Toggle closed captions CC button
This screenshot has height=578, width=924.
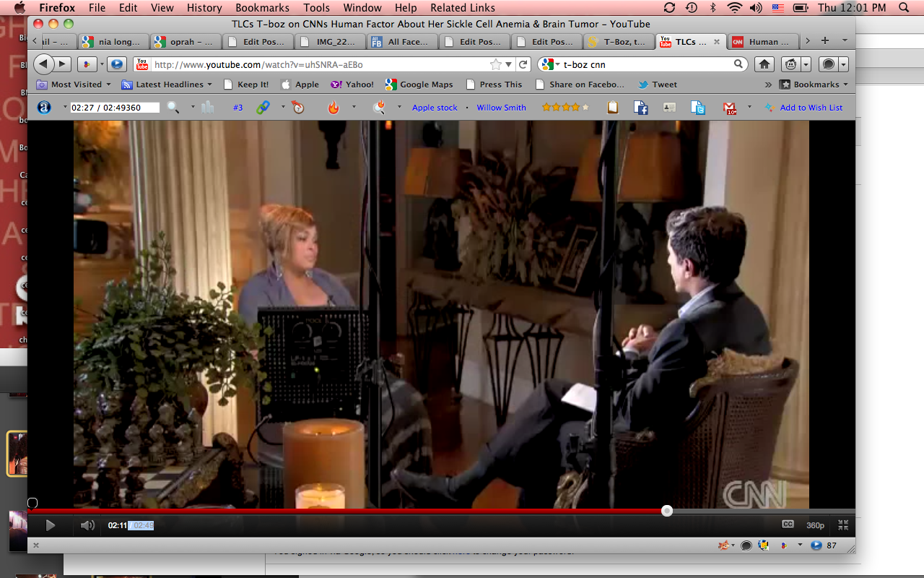[788, 525]
